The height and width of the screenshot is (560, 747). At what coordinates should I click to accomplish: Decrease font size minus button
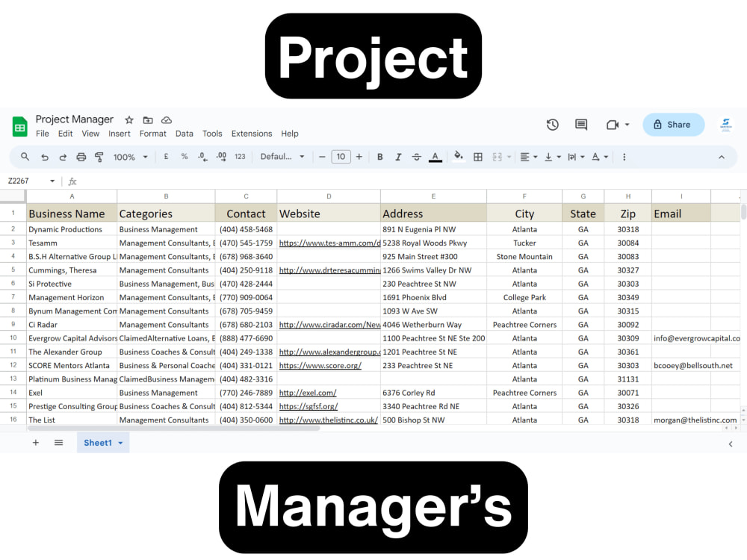click(x=322, y=157)
